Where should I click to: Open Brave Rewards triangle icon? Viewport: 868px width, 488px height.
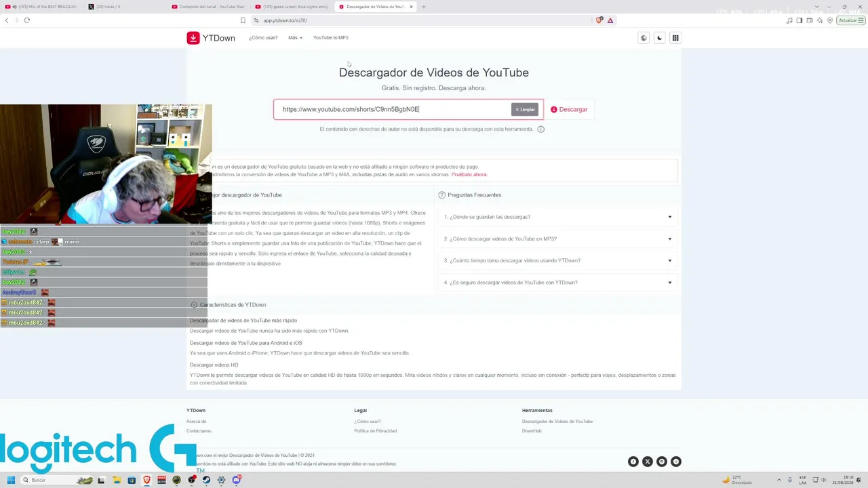(610, 20)
